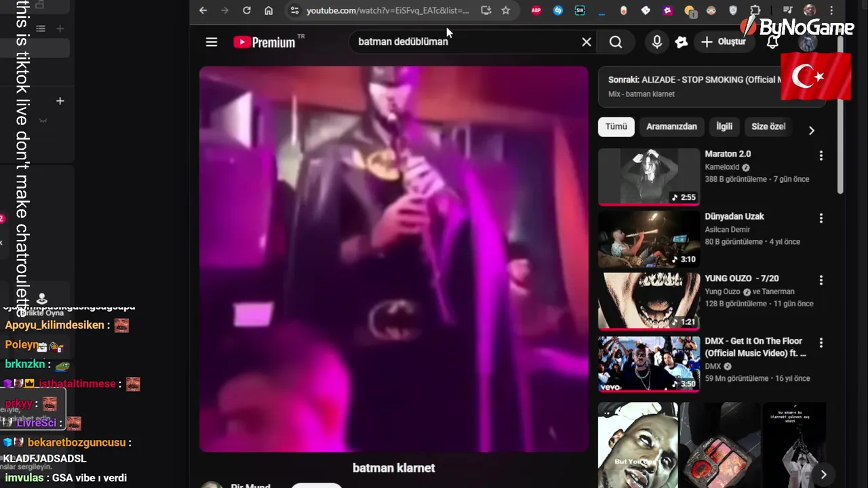This screenshot has height=488, width=868.
Task: Open the Kameloxld channel name
Action: 722,167
